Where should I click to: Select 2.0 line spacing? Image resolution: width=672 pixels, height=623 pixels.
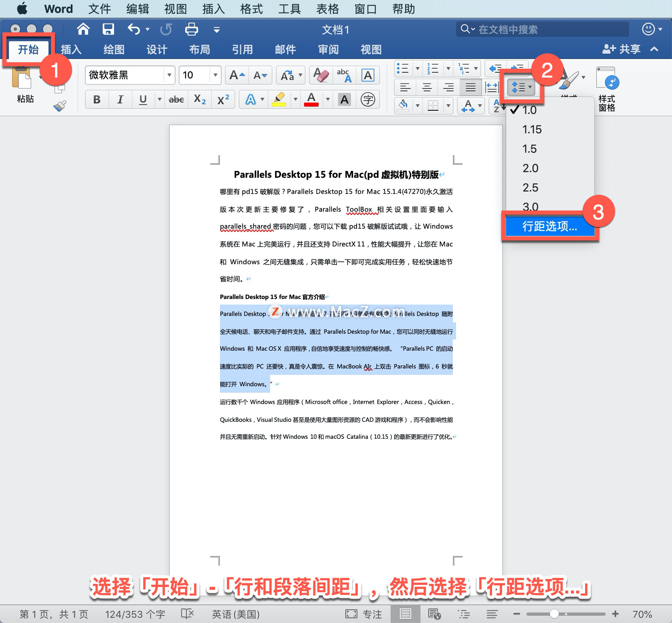tap(550, 168)
